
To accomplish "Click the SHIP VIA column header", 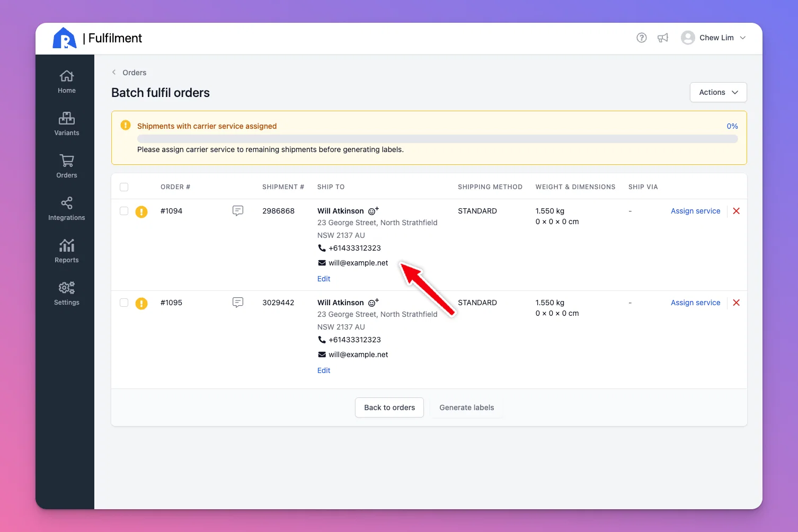I will (643, 187).
